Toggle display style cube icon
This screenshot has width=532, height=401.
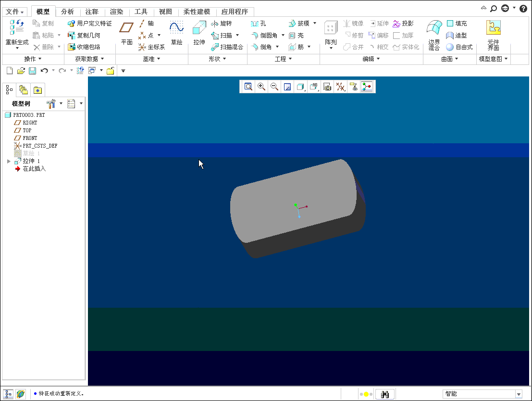pos(301,87)
